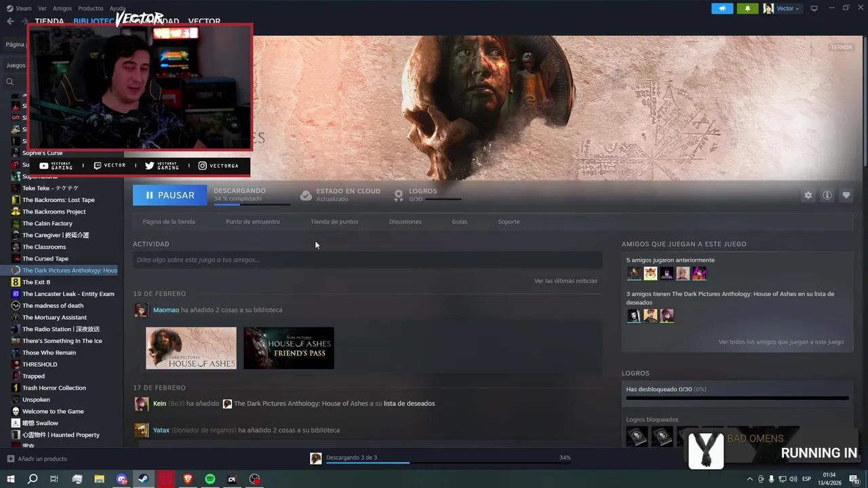Open Windows Start menu
The image size is (868, 488).
click(x=10, y=479)
